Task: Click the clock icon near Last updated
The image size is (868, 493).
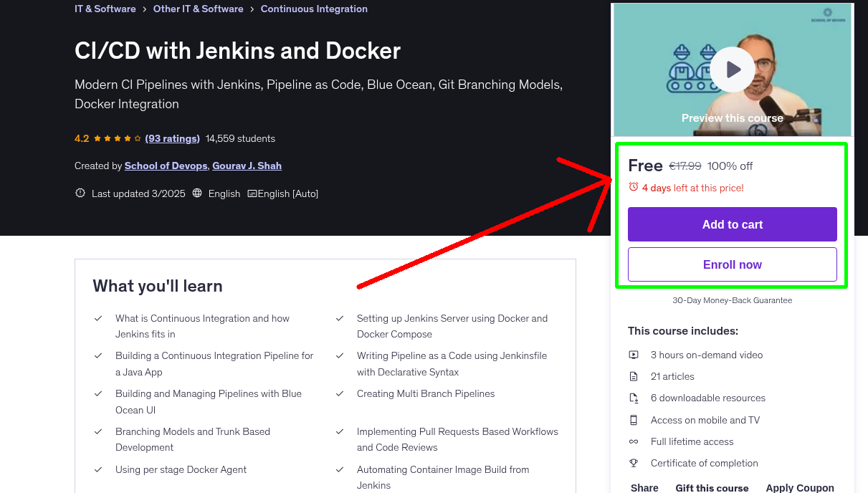Action: pos(80,193)
